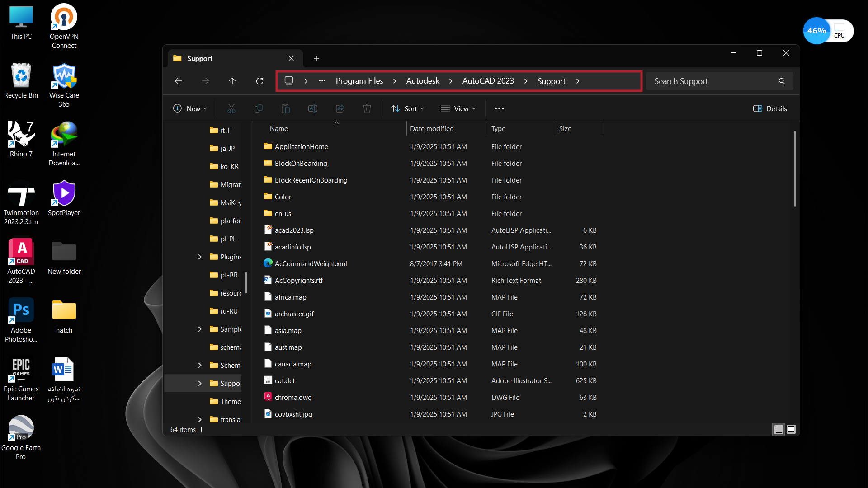
Task: Select the OpenVPN Connect desktop icon
Action: [64, 26]
